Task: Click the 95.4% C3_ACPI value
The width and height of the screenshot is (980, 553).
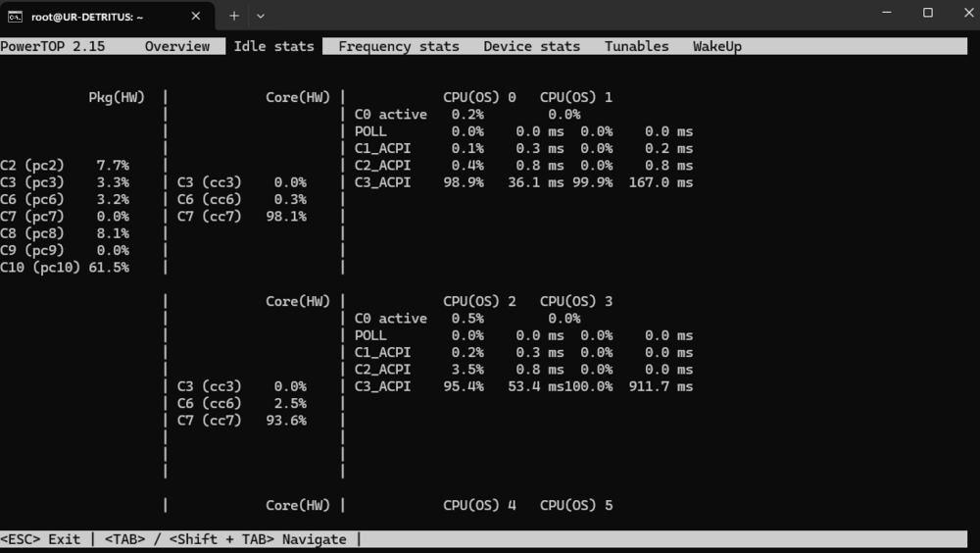Action: [x=464, y=386]
